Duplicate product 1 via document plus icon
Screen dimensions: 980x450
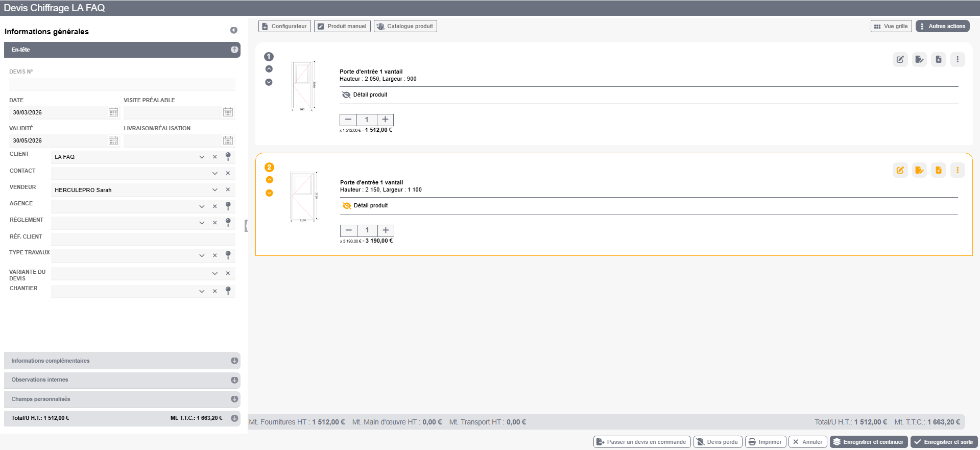coord(939,59)
